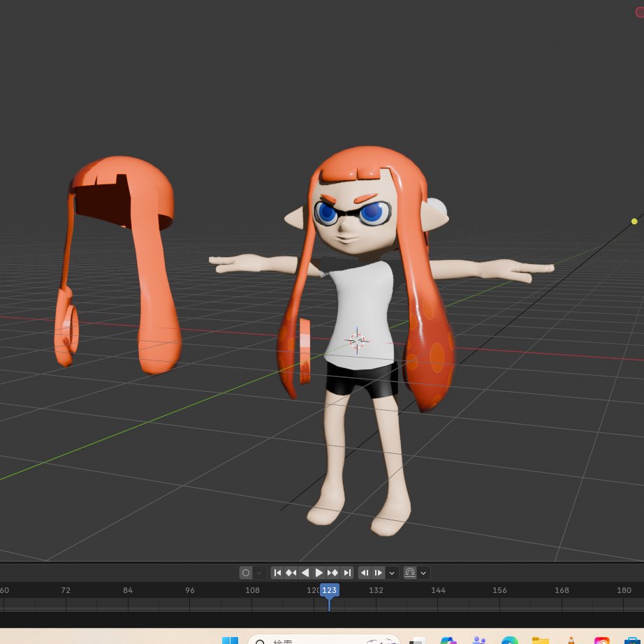This screenshot has width=644, height=644.
Task: Click the Windows taskbar search box
Action: pyautogui.click(x=323, y=640)
